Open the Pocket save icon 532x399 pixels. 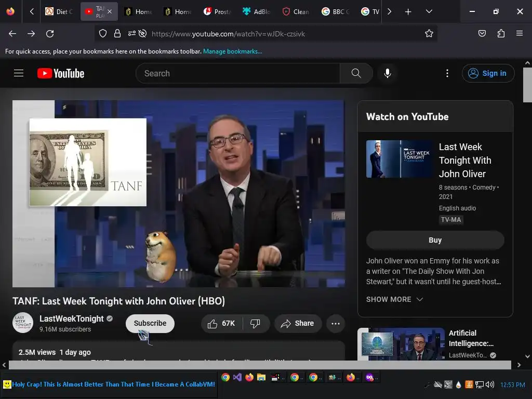[482, 33]
